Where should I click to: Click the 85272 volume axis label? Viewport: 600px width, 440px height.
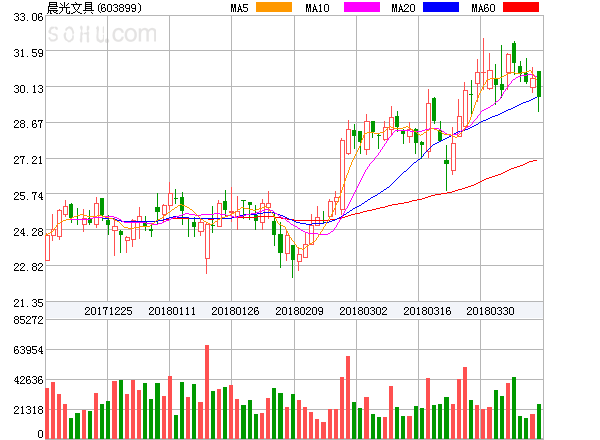(x=28, y=320)
